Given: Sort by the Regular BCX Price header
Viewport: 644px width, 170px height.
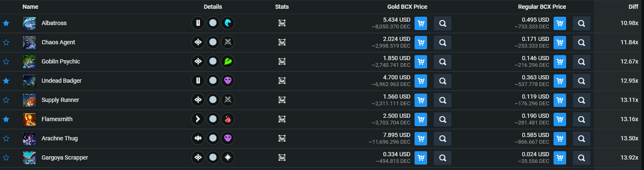Looking at the screenshot, I should coord(542,7).
